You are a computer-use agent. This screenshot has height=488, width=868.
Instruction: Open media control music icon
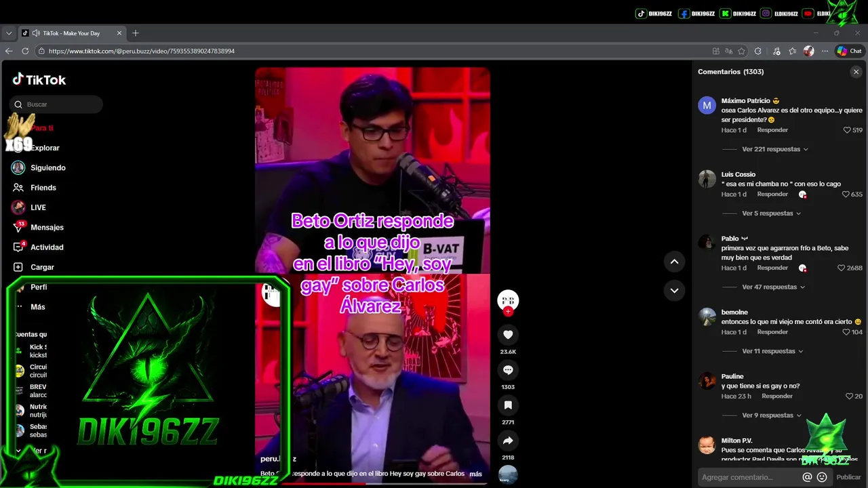(776, 51)
